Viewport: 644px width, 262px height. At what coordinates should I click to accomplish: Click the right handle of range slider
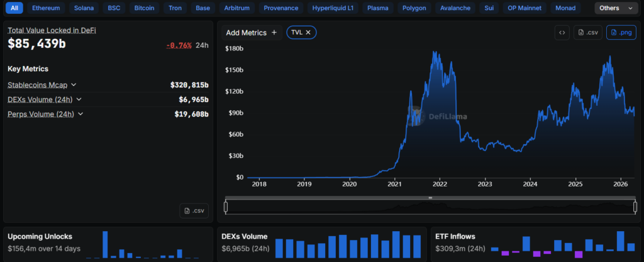coord(635,206)
